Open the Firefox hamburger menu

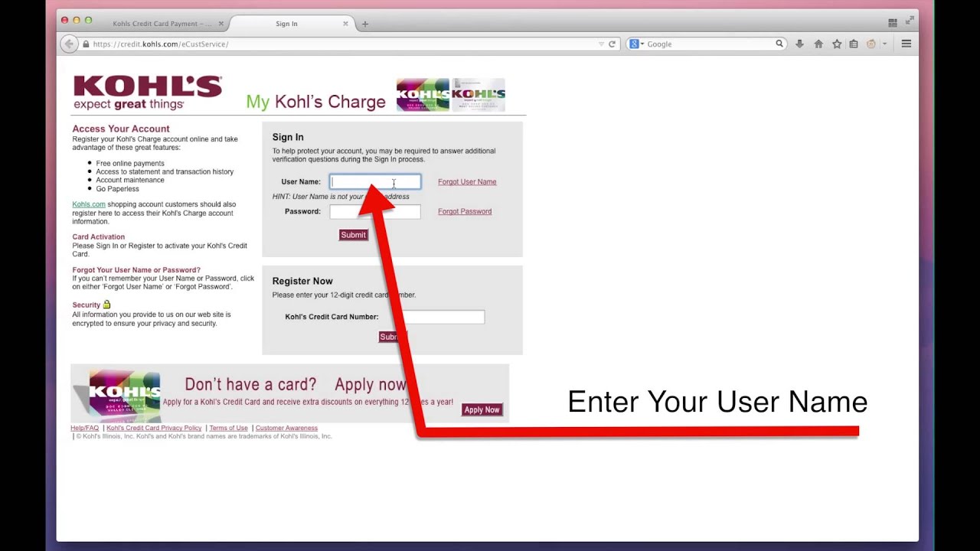click(906, 44)
